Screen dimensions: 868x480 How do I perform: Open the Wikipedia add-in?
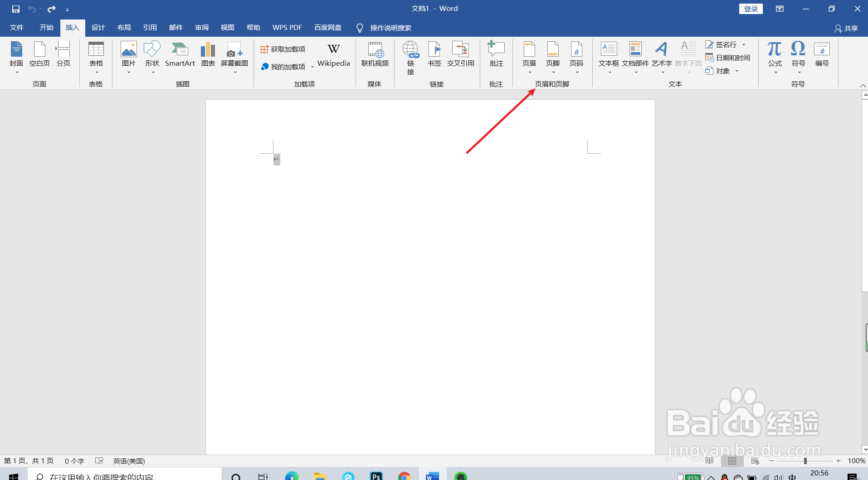pos(334,55)
